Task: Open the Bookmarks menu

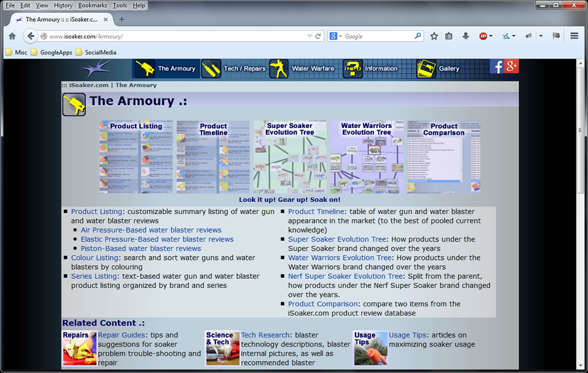Action: coord(92,5)
